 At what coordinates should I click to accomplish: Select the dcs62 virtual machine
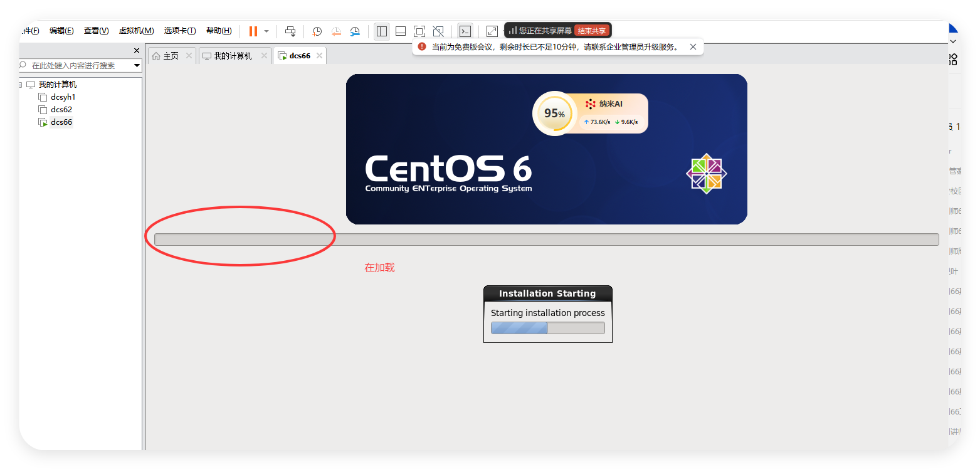click(x=61, y=110)
